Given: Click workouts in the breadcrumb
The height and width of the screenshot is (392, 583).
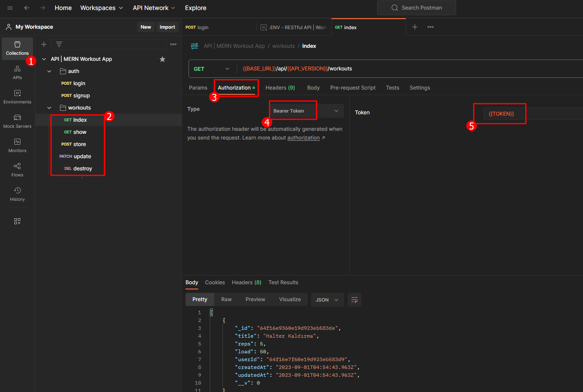Looking at the screenshot, I should [x=284, y=46].
